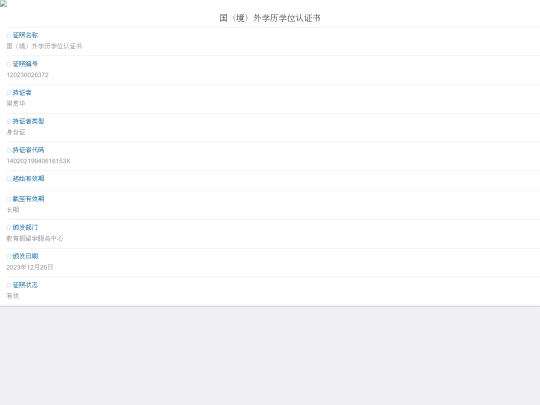Click the small icon beside 截至有效期
Image resolution: width=540 pixels, height=405 pixels.
(x=9, y=199)
